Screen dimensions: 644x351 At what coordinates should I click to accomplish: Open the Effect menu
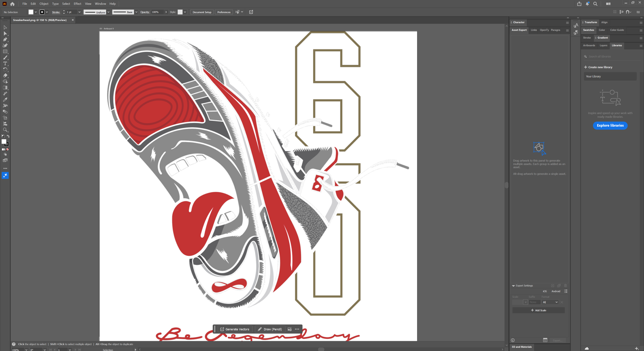[x=77, y=4]
